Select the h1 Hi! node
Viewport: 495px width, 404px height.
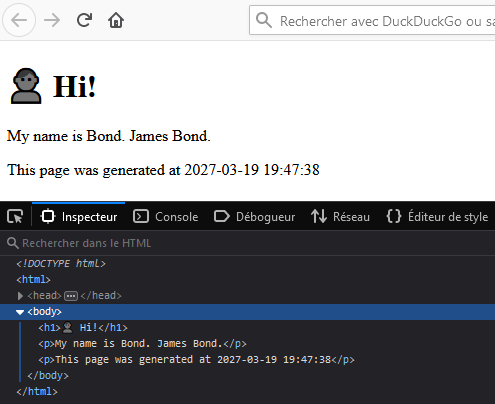point(83,328)
